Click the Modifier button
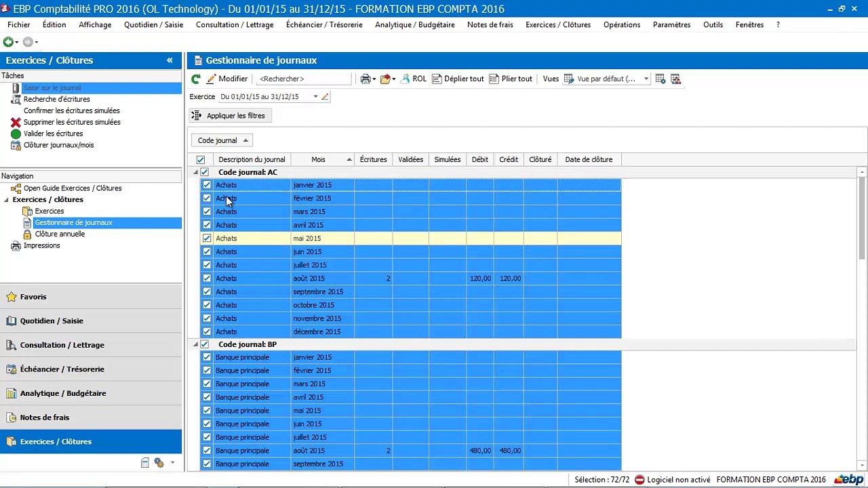The width and height of the screenshot is (868, 488). 227,79
